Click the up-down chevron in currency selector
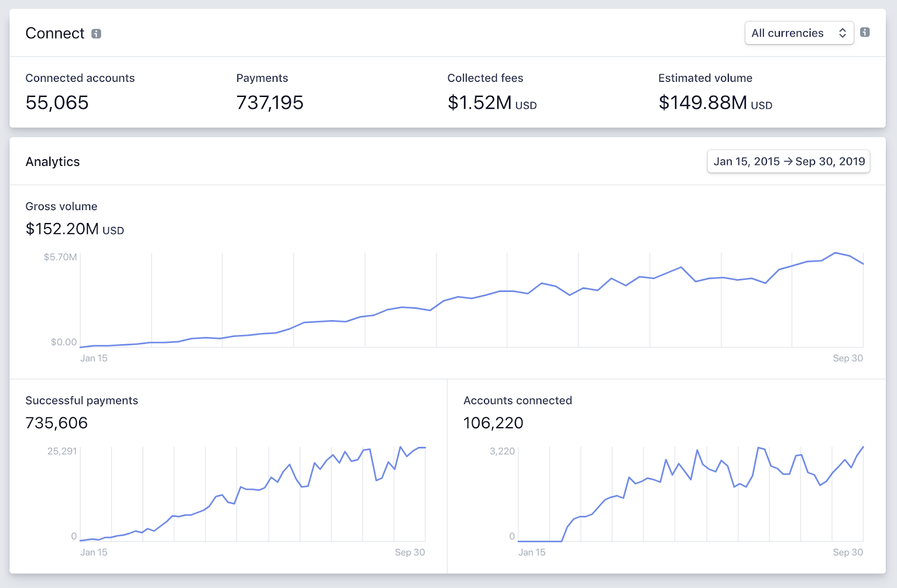897x588 pixels. tap(841, 33)
